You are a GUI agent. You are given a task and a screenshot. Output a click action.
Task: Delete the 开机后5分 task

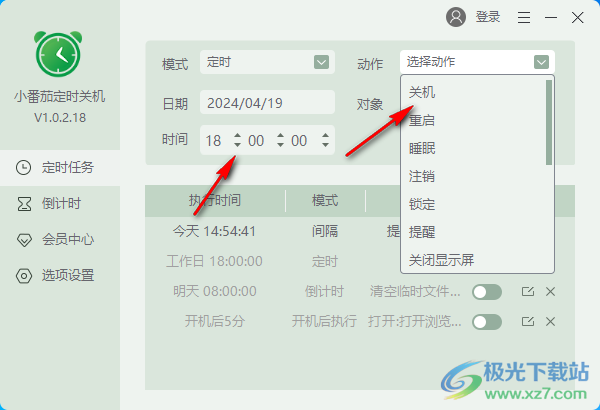click(550, 322)
